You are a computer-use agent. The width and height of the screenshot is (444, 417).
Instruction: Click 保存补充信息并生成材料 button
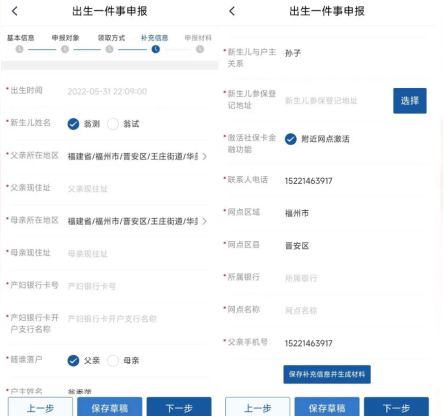click(x=327, y=374)
